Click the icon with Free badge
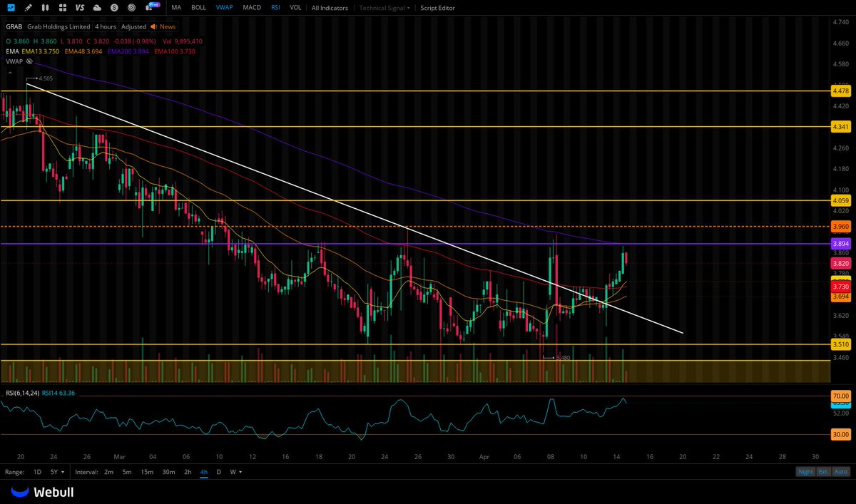The height and width of the screenshot is (504, 856). tap(152, 6)
